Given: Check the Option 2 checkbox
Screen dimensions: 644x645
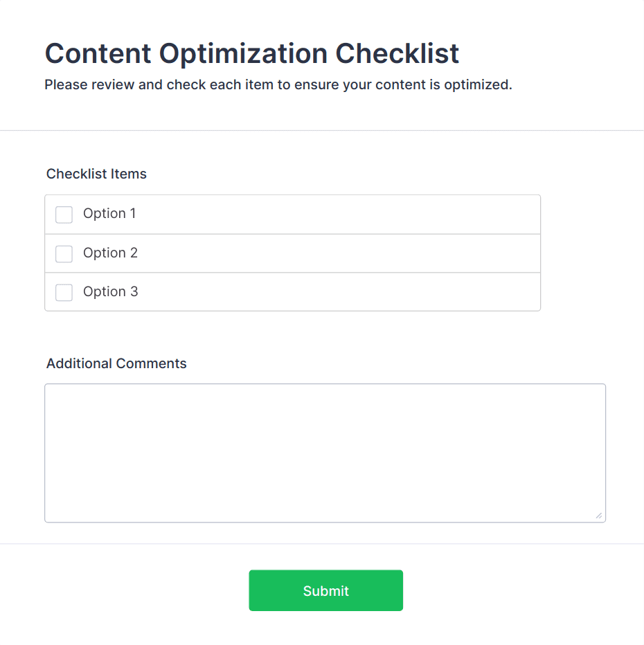Looking at the screenshot, I should pos(64,253).
